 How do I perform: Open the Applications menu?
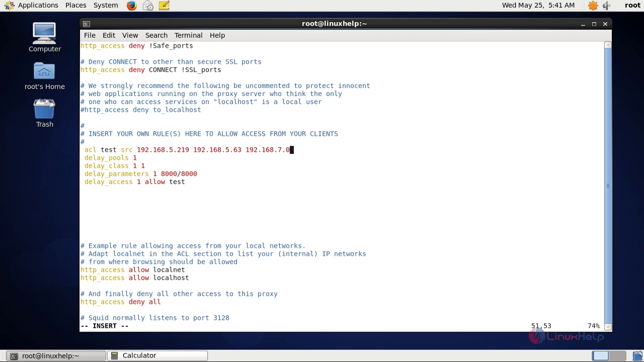point(38,5)
